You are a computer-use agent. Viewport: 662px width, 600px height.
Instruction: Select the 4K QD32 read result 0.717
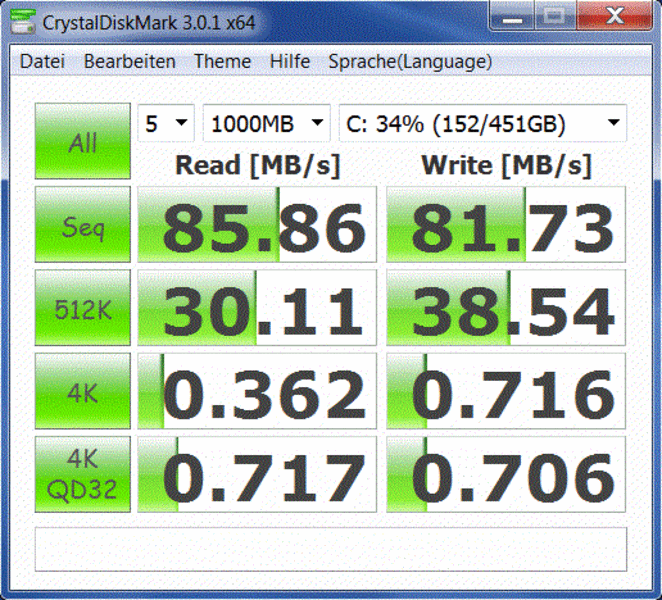[257, 474]
